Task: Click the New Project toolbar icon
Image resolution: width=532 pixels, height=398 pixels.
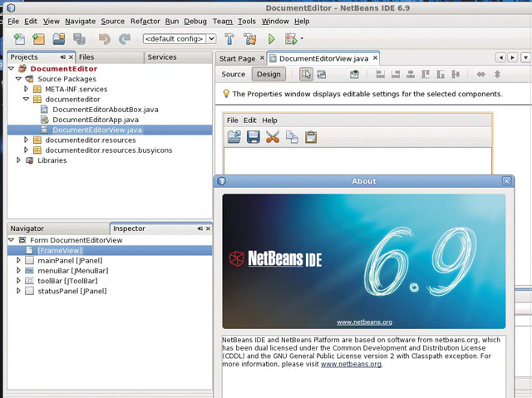Action: click(x=39, y=39)
